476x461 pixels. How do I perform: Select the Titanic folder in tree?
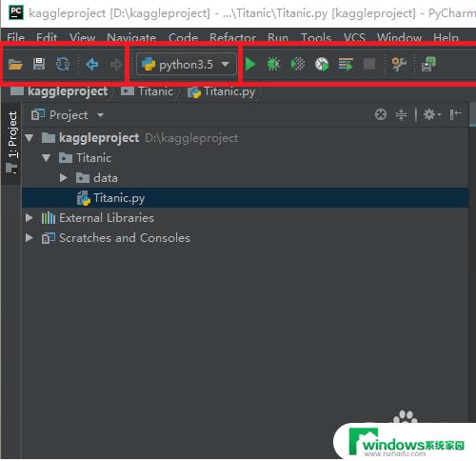tap(86, 158)
